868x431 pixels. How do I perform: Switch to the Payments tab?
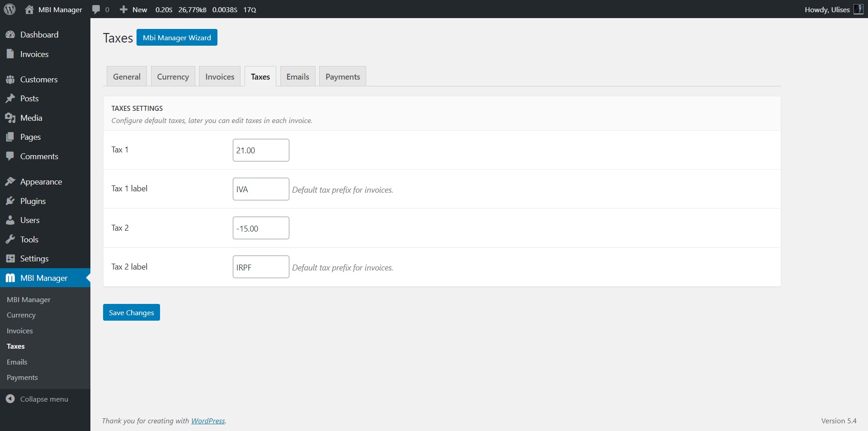click(342, 77)
